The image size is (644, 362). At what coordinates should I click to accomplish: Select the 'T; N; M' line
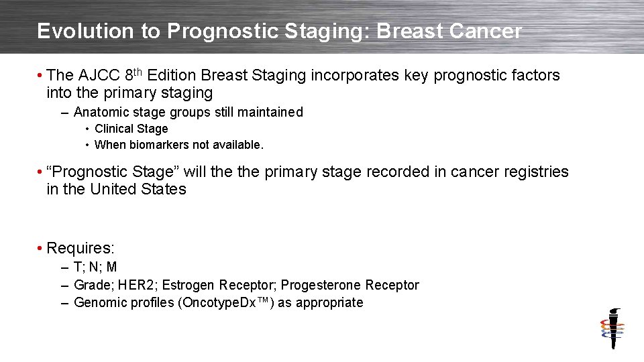click(95, 267)
